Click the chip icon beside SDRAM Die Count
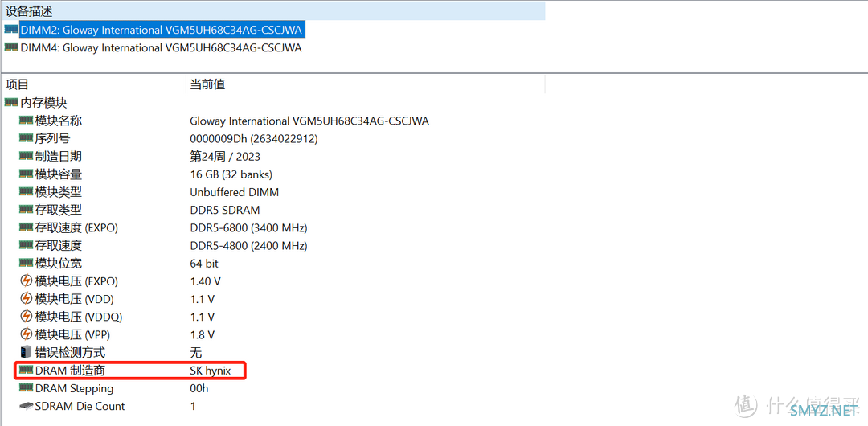The image size is (868, 426). pyautogui.click(x=26, y=405)
